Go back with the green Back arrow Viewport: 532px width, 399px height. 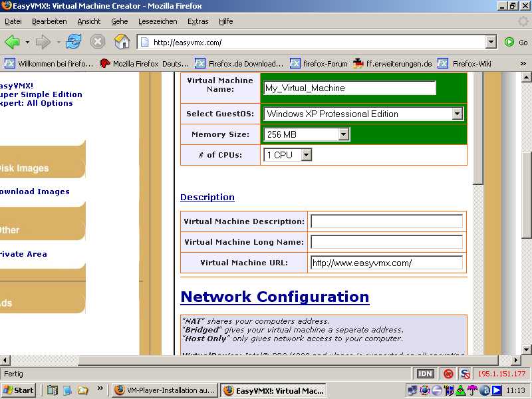pyautogui.click(x=12, y=42)
